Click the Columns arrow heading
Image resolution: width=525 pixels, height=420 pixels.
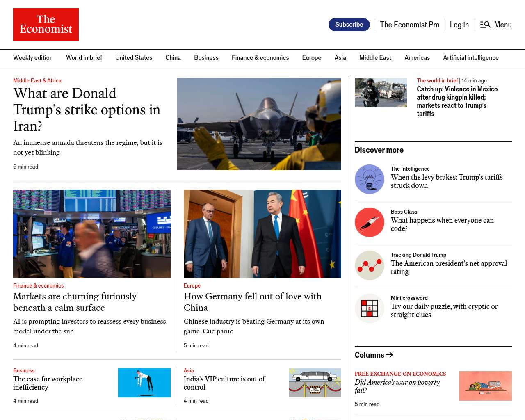(x=374, y=355)
